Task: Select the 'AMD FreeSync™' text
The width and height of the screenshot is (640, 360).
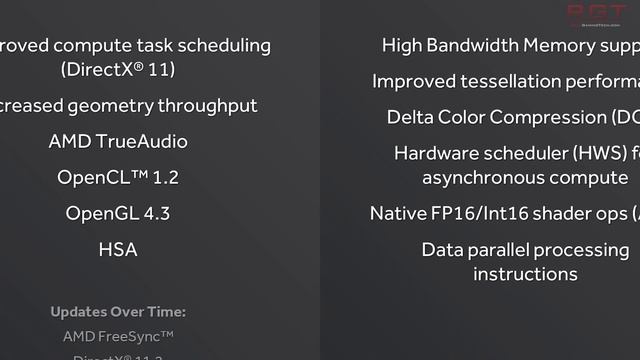Action: 118,336
